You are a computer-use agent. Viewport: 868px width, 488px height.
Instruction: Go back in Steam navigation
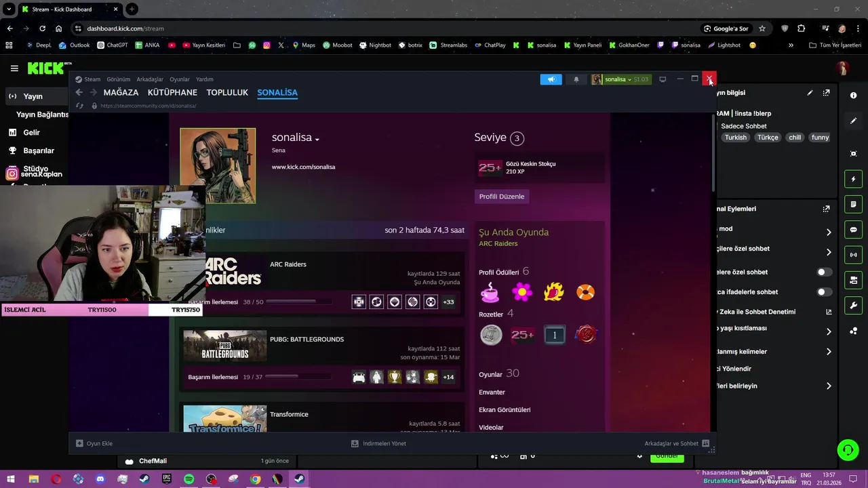(79, 92)
